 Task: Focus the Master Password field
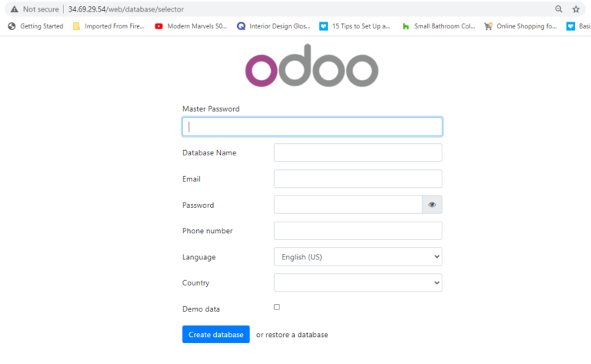[x=312, y=127]
